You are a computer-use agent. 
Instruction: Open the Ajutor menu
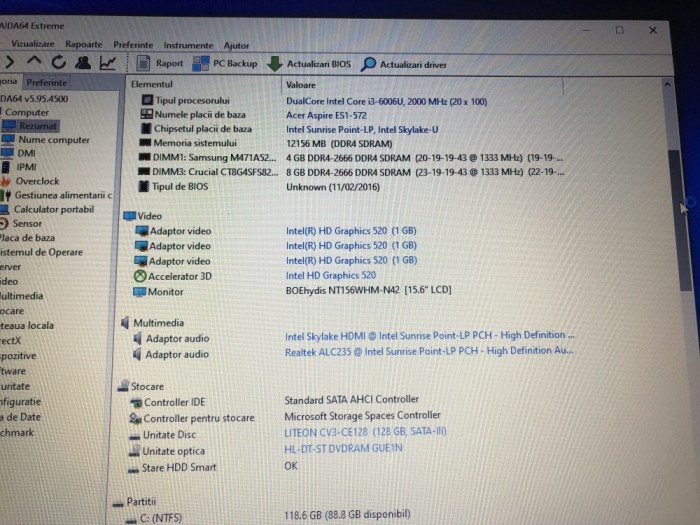(x=236, y=46)
